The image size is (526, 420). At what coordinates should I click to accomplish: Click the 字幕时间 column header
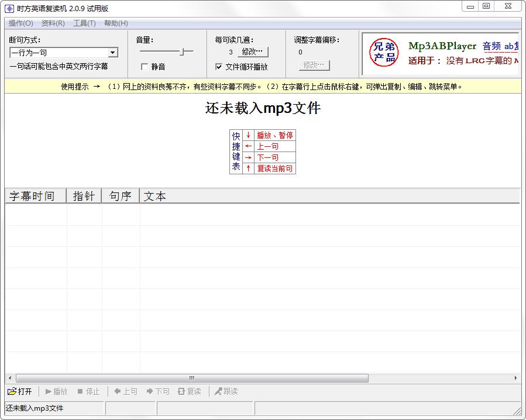click(x=32, y=197)
